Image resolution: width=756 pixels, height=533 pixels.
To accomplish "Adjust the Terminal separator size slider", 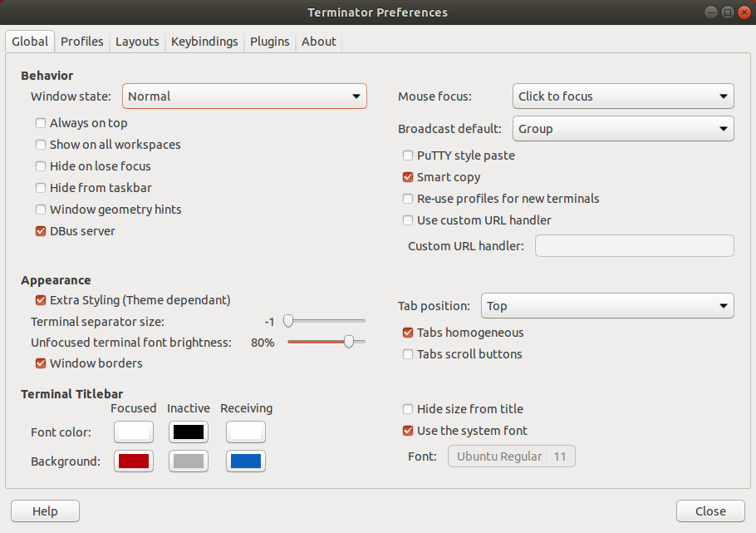I will (x=326, y=321).
